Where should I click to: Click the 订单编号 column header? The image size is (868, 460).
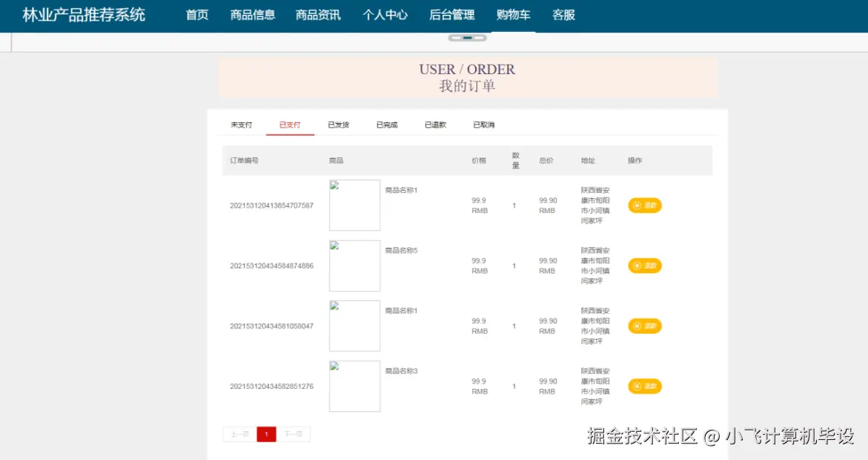(244, 161)
